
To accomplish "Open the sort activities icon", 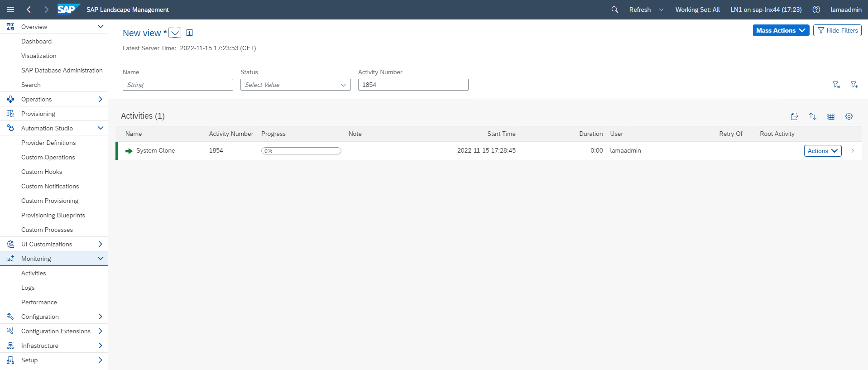I will pos(812,116).
